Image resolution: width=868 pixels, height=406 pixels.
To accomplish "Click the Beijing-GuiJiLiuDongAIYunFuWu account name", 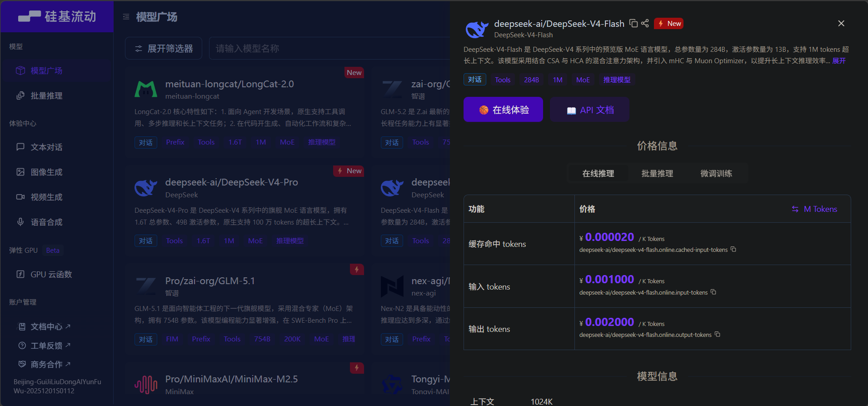I will [57, 386].
